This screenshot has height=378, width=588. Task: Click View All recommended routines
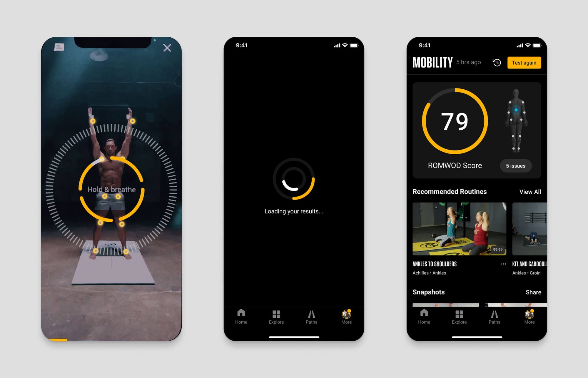pyautogui.click(x=530, y=192)
